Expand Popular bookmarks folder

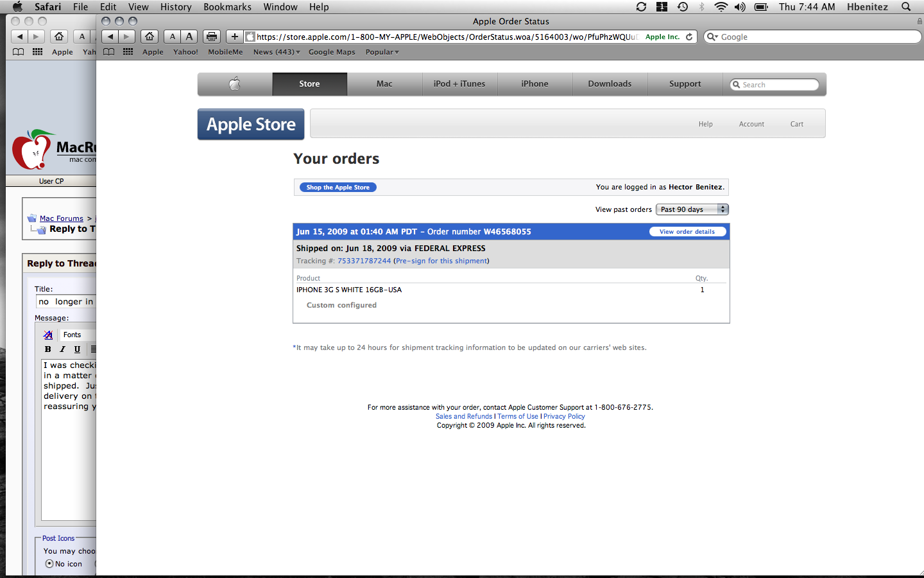pyautogui.click(x=382, y=52)
